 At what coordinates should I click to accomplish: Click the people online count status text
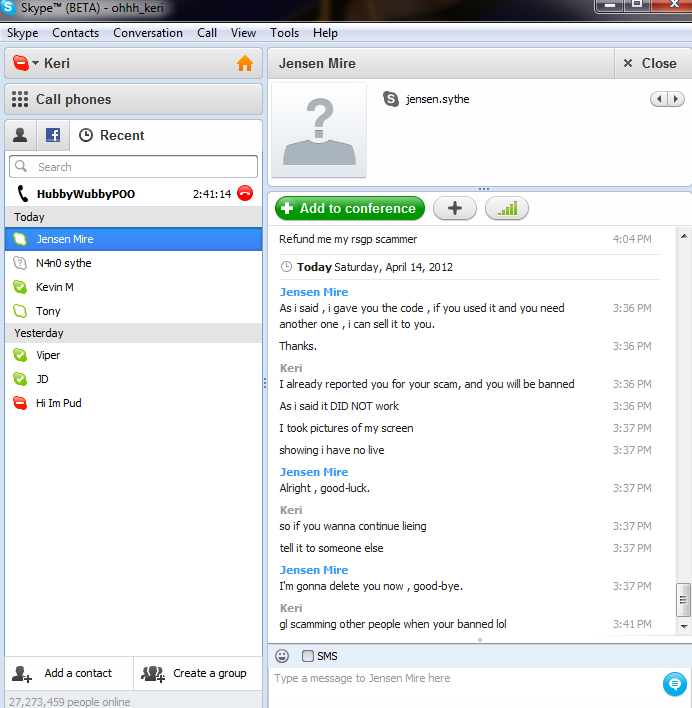(x=70, y=702)
